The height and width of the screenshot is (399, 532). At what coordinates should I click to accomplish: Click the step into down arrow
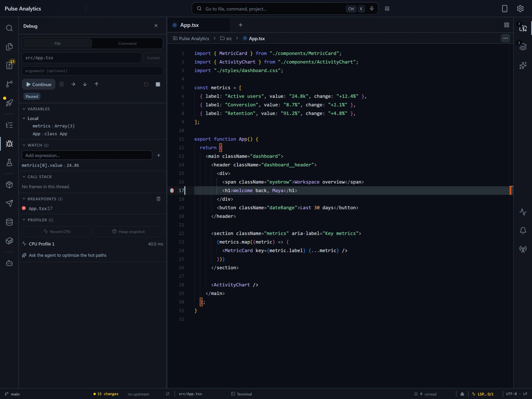85,84
